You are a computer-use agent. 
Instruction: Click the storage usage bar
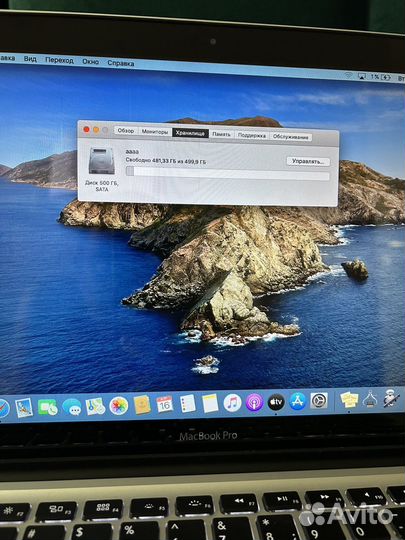pyautogui.click(x=228, y=173)
